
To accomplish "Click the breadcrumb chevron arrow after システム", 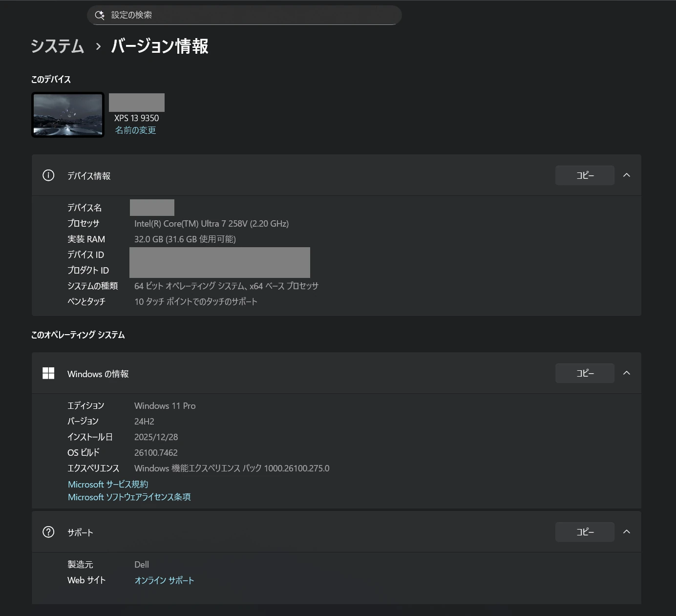I will 98,46.
